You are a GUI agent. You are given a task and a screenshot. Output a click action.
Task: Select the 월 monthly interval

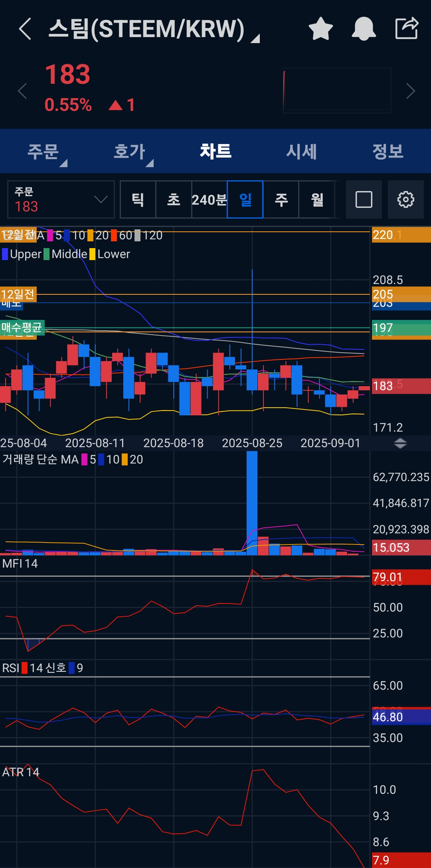click(x=317, y=199)
